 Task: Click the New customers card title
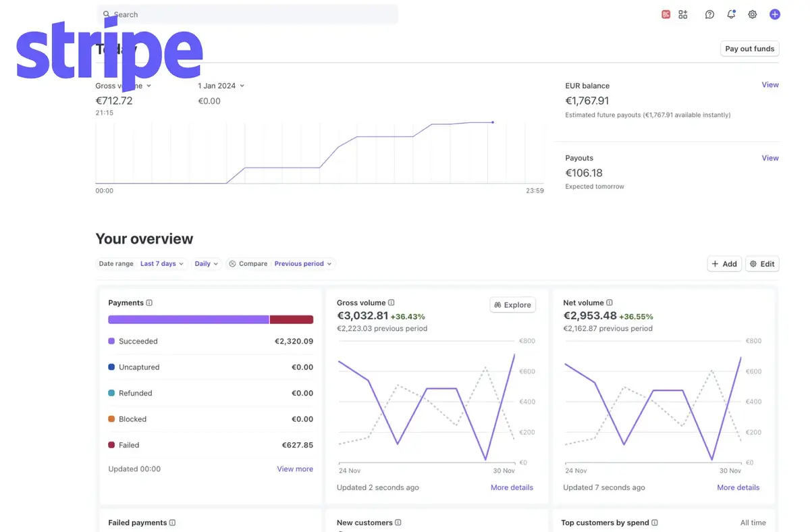[364, 523]
